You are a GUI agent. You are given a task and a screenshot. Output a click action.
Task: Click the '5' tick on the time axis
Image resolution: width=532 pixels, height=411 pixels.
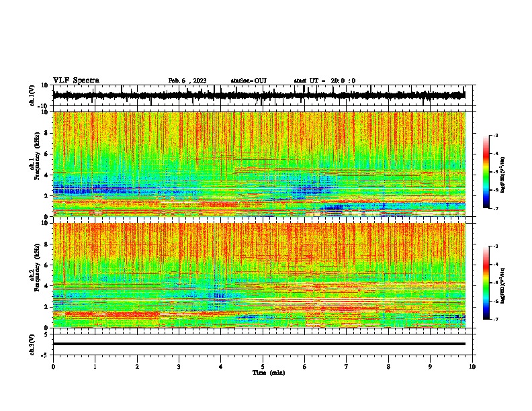(x=263, y=367)
